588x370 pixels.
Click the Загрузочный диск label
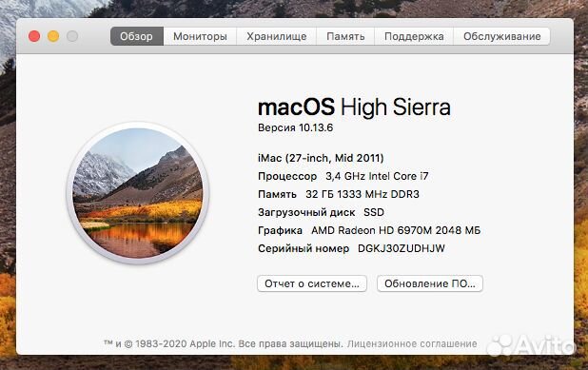(x=306, y=212)
